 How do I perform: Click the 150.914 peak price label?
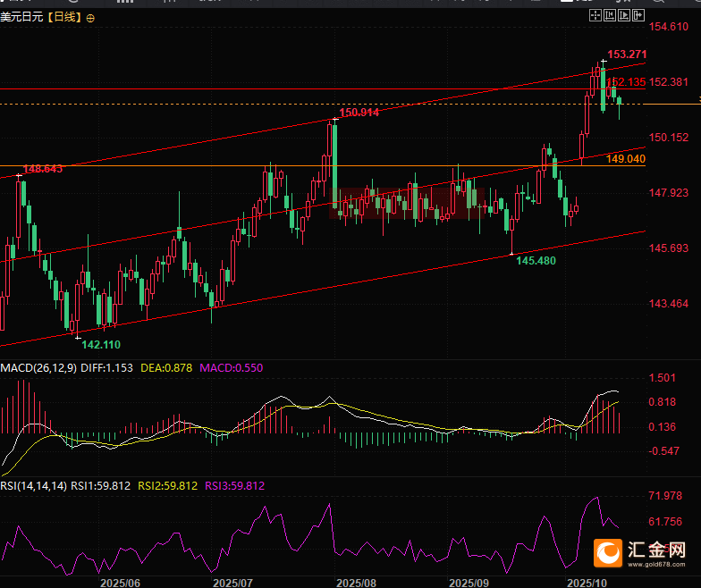(359, 113)
